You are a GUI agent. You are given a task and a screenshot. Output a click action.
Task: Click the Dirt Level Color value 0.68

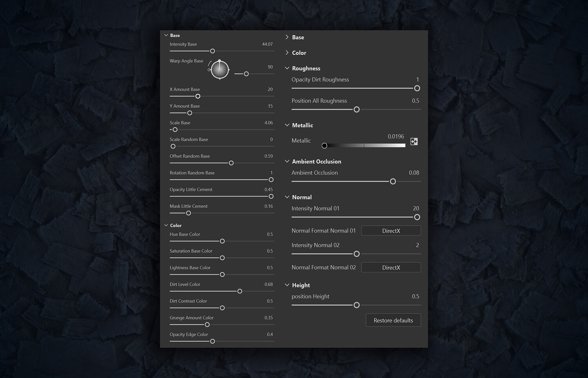pyautogui.click(x=269, y=284)
